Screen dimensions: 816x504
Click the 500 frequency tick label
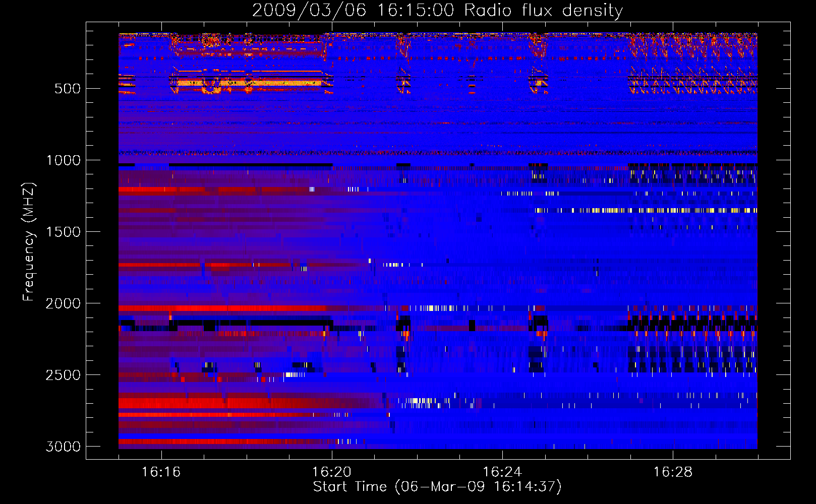[68, 89]
